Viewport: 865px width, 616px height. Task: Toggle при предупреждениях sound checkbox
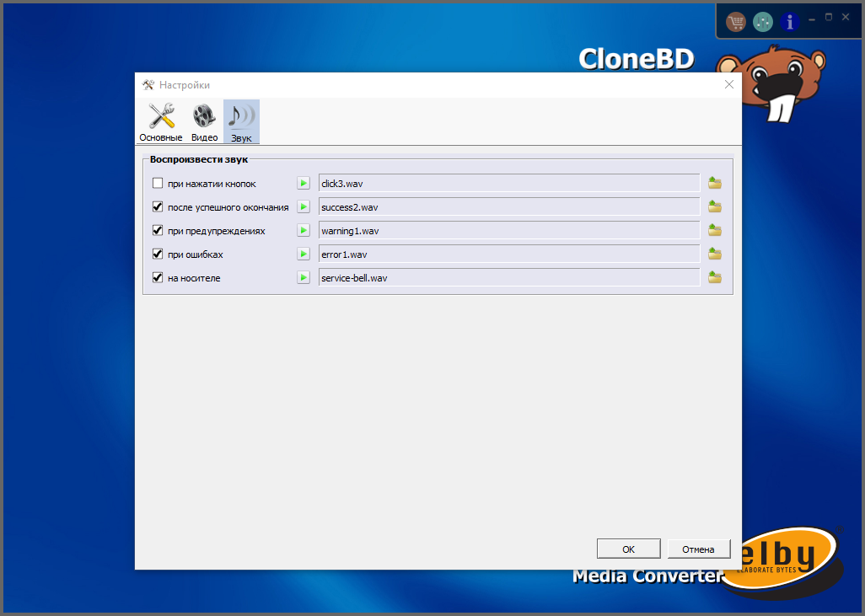pos(158,231)
